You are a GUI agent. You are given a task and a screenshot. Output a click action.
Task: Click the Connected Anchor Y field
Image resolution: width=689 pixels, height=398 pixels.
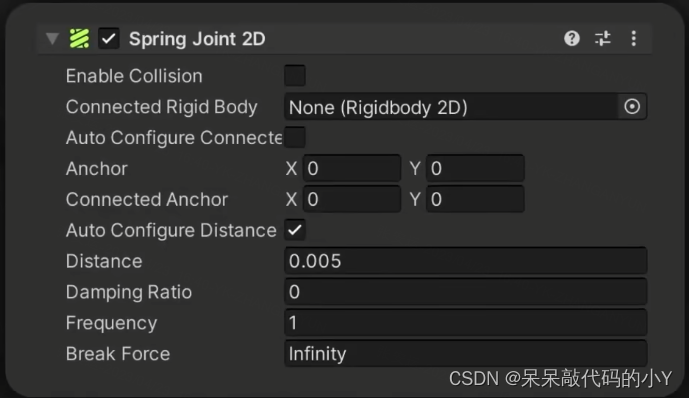pos(475,199)
